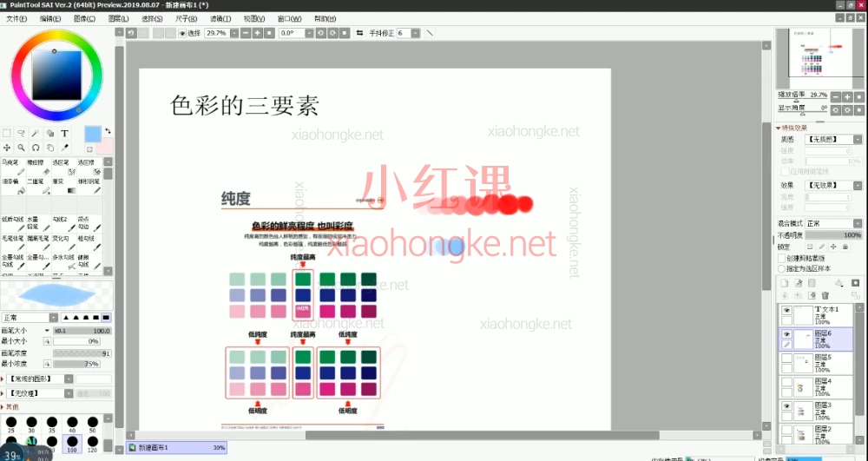
Task: Pick the 马克笔 marker brush
Action: (13, 168)
